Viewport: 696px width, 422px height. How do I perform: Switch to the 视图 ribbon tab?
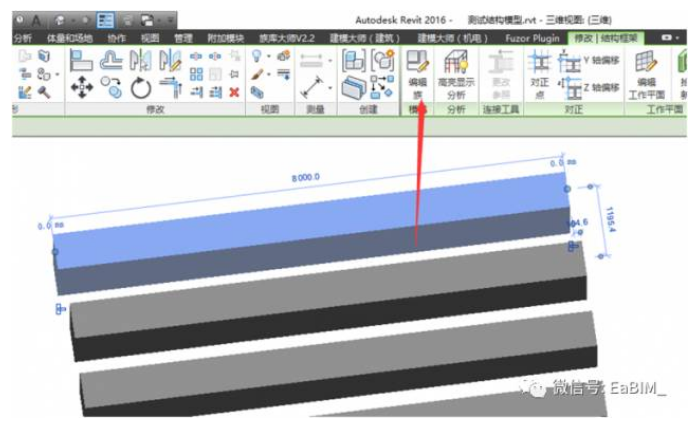coord(150,38)
